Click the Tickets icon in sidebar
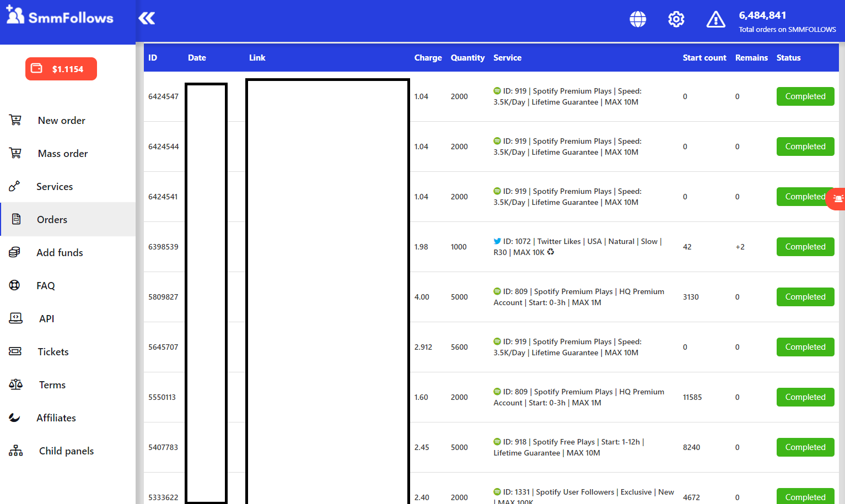This screenshot has height=504, width=845. (15, 351)
